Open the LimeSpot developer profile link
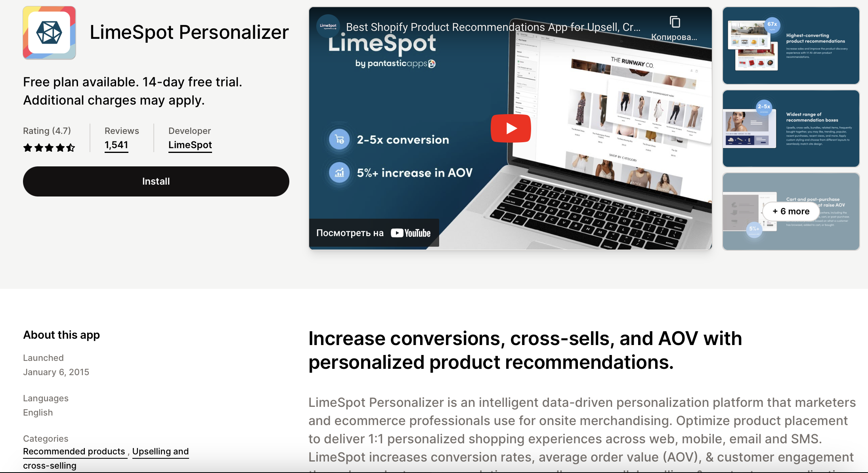This screenshot has height=473, width=868. (x=190, y=145)
